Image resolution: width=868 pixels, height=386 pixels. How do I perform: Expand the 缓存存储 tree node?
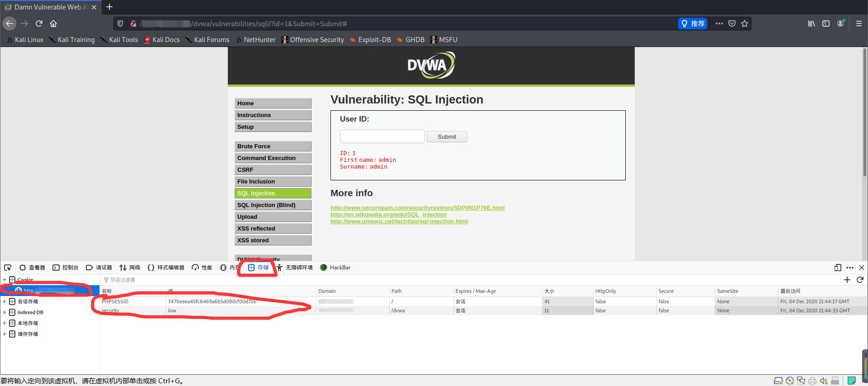[x=5, y=334]
